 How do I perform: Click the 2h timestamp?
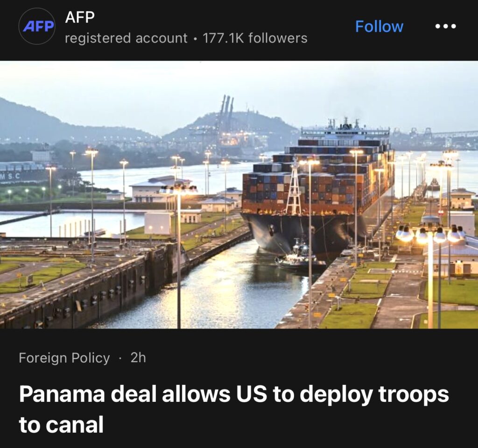point(138,357)
